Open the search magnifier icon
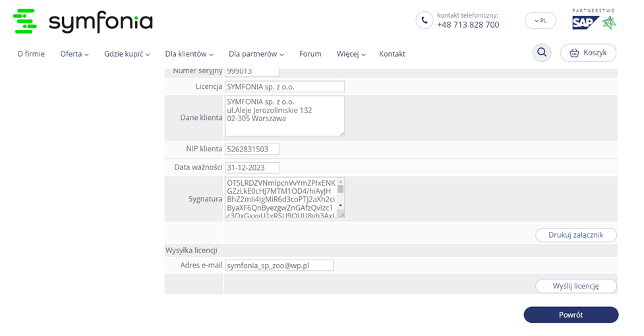This screenshot has width=644, height=336. click(542, 53)
